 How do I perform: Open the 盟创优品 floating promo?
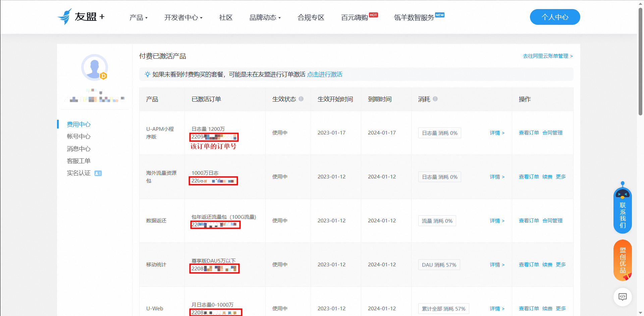point(623,260)
